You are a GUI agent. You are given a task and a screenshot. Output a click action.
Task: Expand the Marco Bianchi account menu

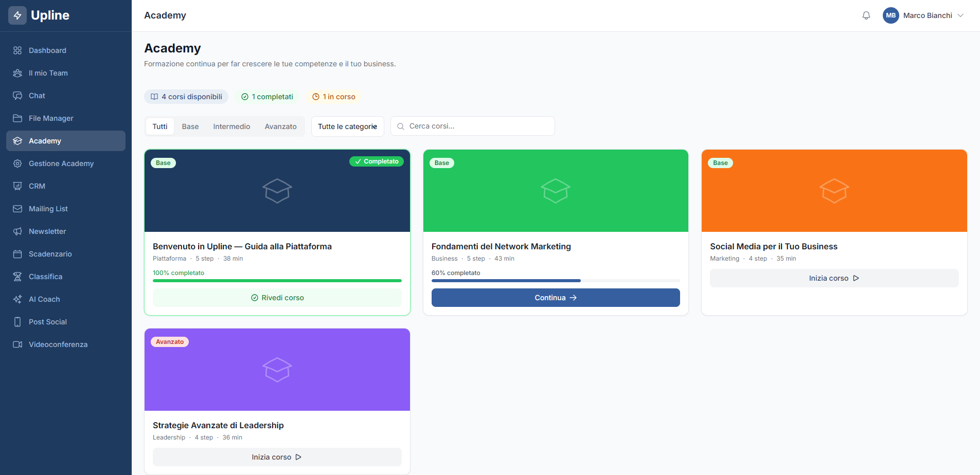[x=923, y=15]
